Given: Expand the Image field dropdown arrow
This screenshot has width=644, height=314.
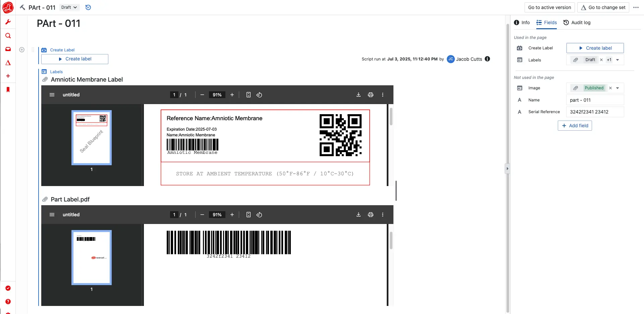Looking at the screenshot, I should point(618,88).
